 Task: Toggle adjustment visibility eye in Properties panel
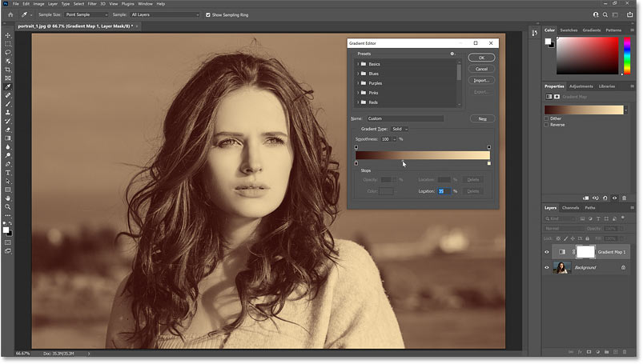[614, 198]
